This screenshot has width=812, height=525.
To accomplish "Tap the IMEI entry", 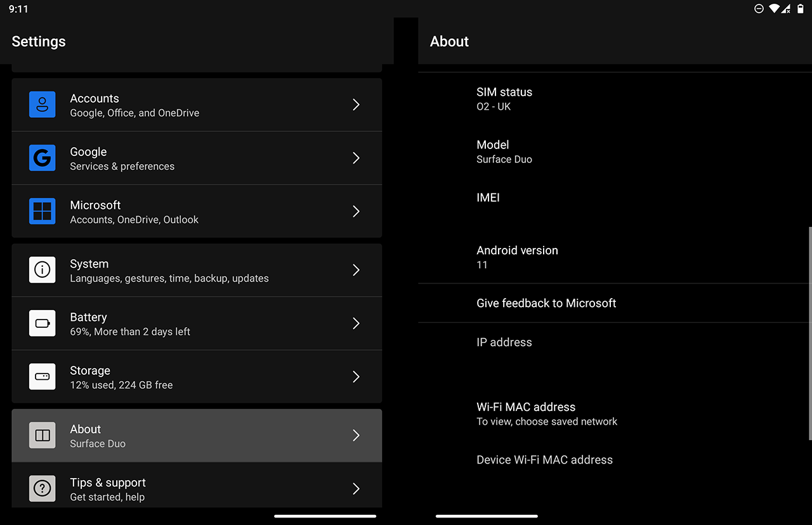I will coord(613,204).
